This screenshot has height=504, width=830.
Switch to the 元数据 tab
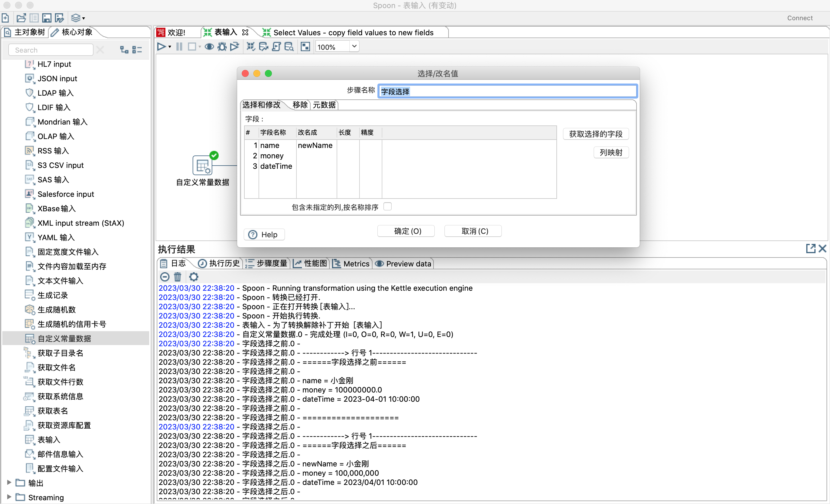tap(324, 105)
